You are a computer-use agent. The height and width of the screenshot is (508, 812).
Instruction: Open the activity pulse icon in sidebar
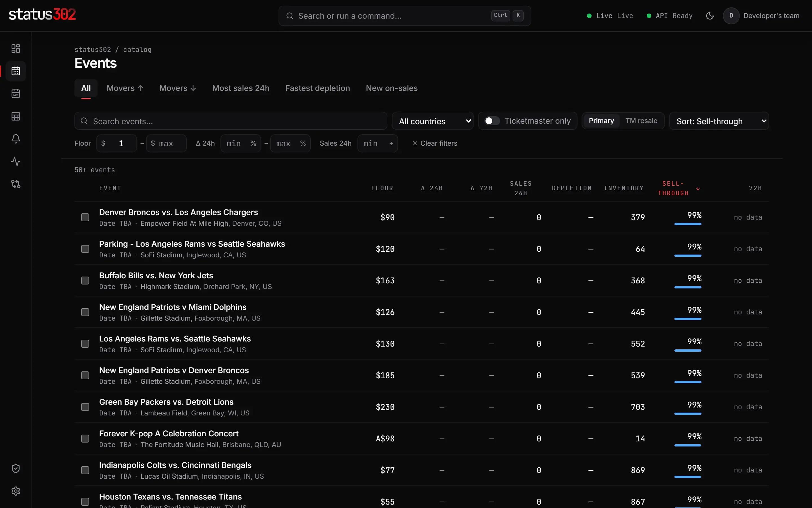click(x=16, y=161)
